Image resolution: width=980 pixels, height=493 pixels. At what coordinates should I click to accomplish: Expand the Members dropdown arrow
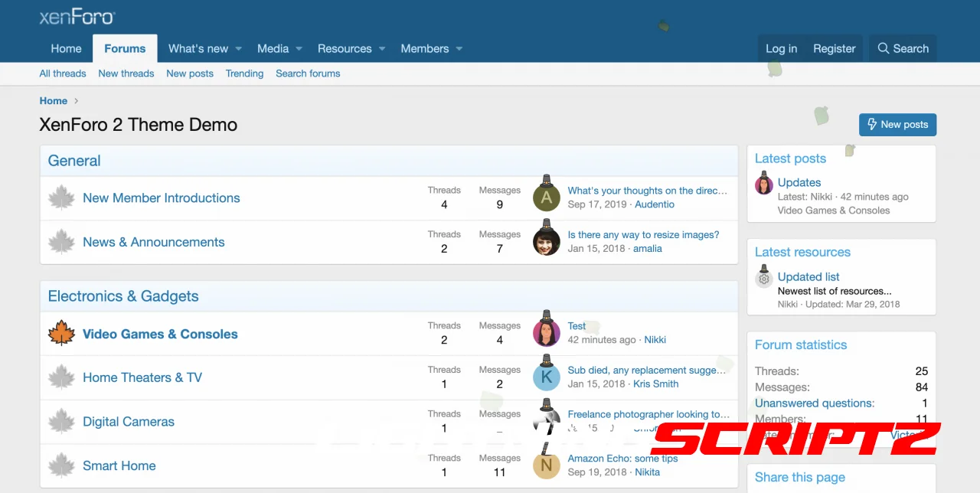pos(459,49)
